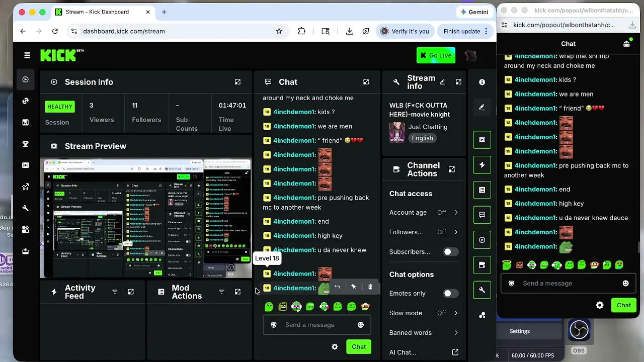Viewport: 644px width, 362px height.
Task: Open the link icon in the left sidebar
Action: [x=26, y=101]
